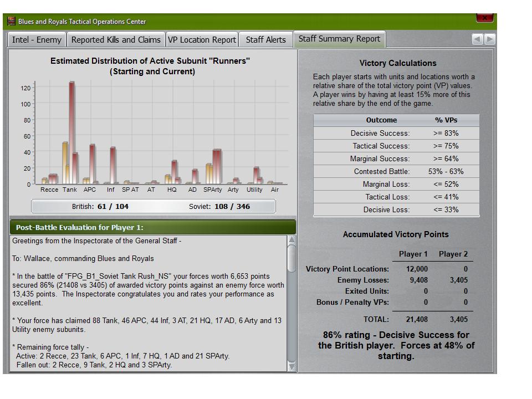Click the HQ bar in chart
The height and width of the screenshot is (399, 532).
174,172
